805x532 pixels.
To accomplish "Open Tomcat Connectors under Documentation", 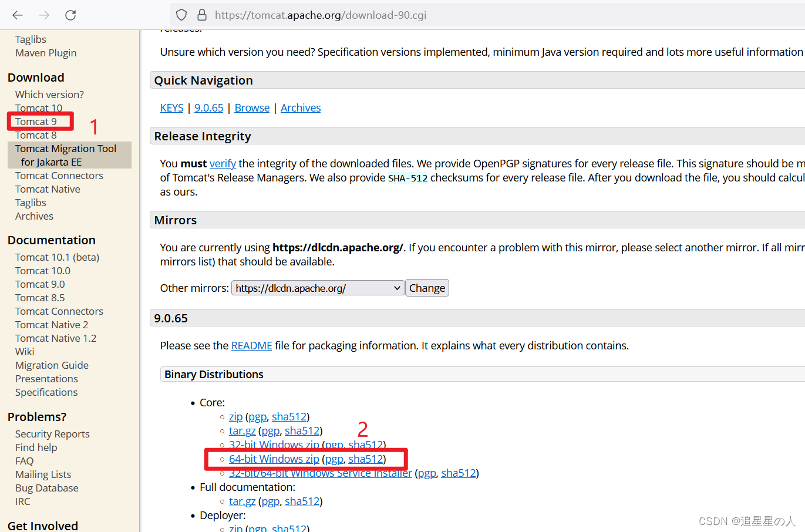I will (x=59, y=311).
